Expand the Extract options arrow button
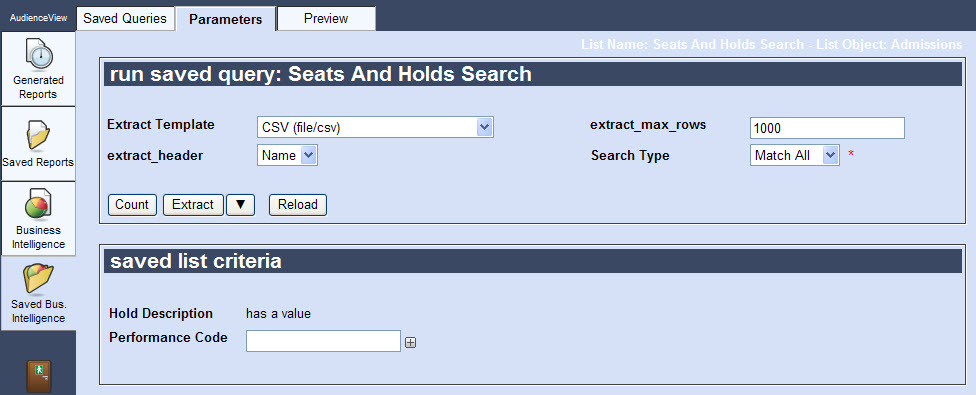The height and width of the screenshot is (395, 976). (x=241, y=205)
